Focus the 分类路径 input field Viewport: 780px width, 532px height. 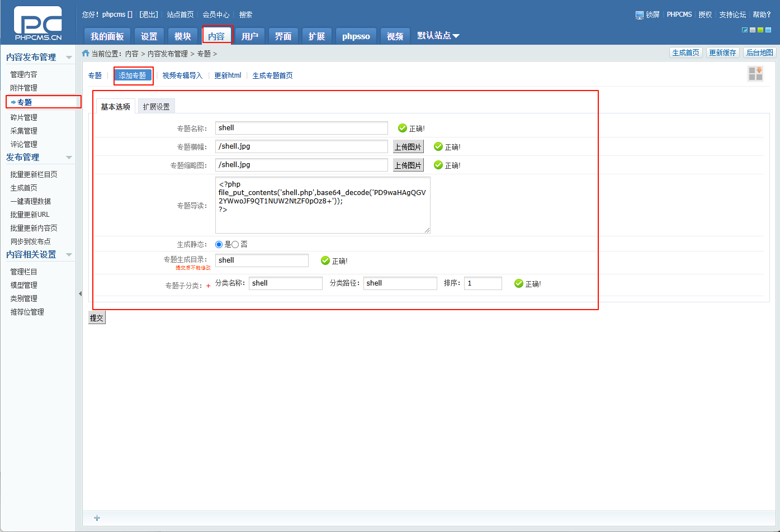point(400,283)
